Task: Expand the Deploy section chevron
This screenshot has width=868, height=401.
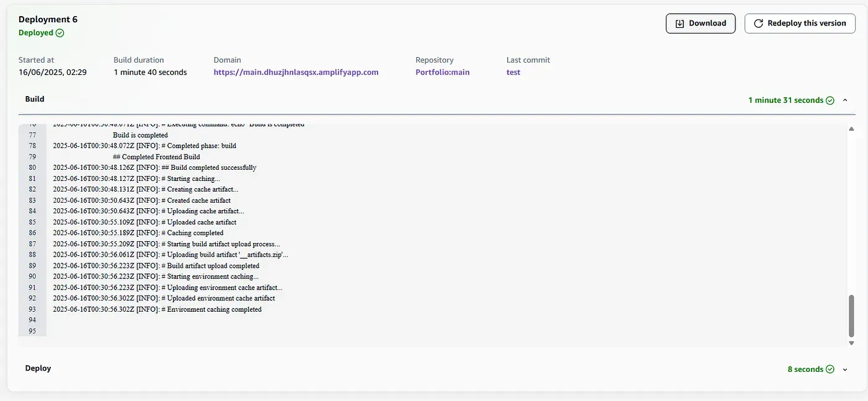Action: coord(845,369)
